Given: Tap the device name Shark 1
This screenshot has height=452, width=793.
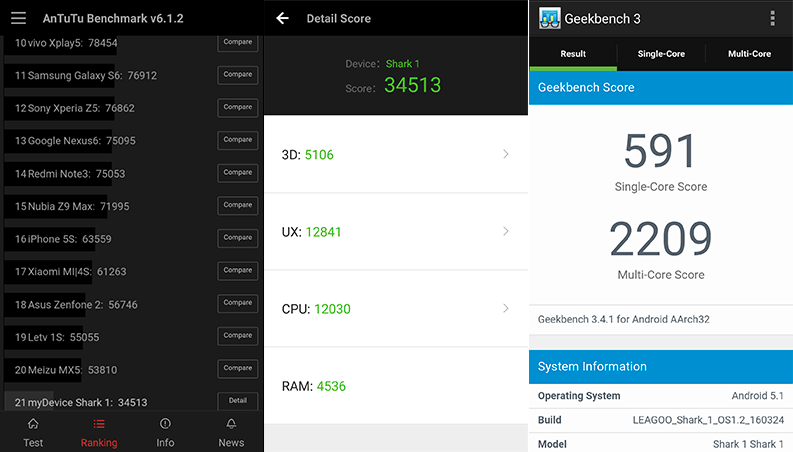Looking at the screenshot, I should (403, 64).
